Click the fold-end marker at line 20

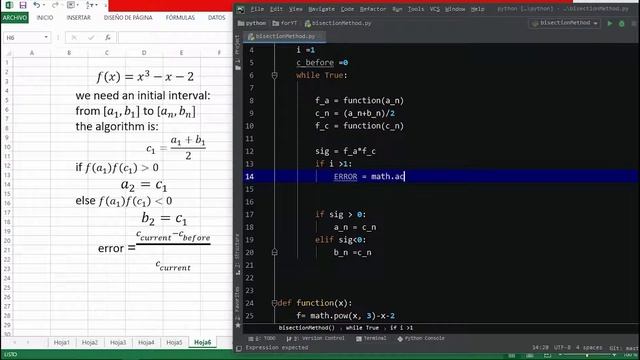click(x=274, y=252)
